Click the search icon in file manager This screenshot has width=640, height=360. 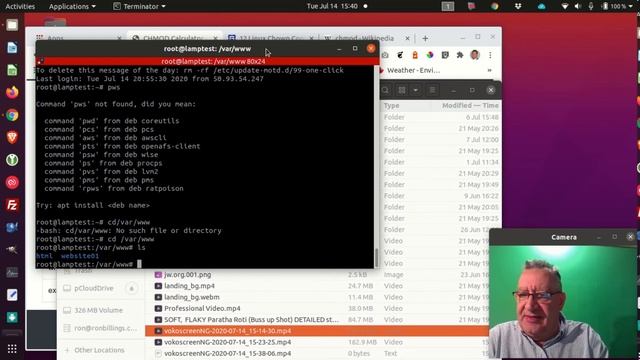point(385,90)
